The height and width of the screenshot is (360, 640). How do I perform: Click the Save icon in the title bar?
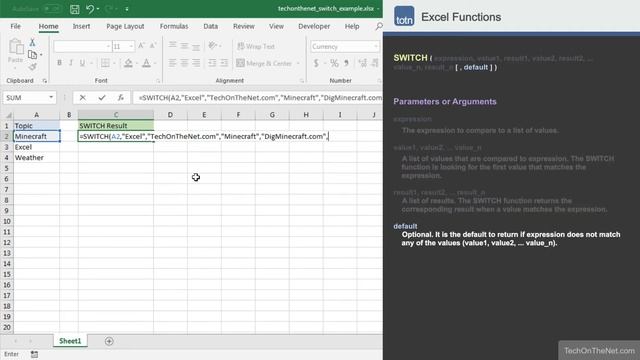click(x=74, y=9)
